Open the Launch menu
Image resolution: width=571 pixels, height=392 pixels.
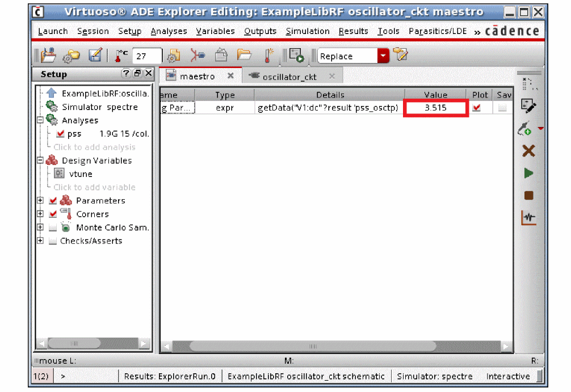coord(53,31)
